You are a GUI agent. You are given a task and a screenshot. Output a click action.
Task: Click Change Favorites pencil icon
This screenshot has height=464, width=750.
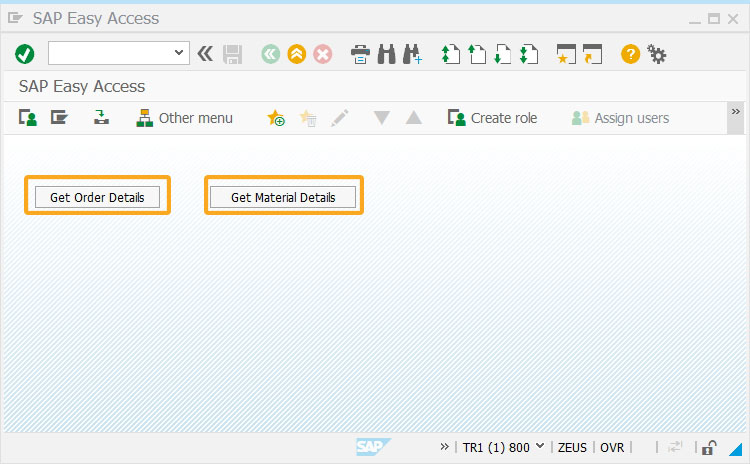[x=340, y=118]
